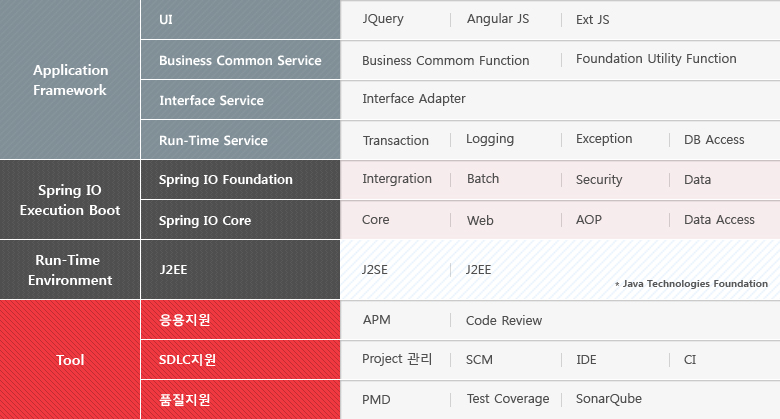Click the red Tool category block

pos(70,360)
